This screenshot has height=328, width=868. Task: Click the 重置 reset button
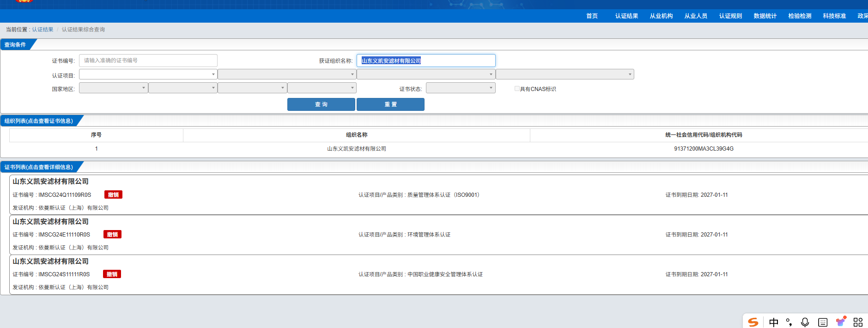[x=390, y=104]
